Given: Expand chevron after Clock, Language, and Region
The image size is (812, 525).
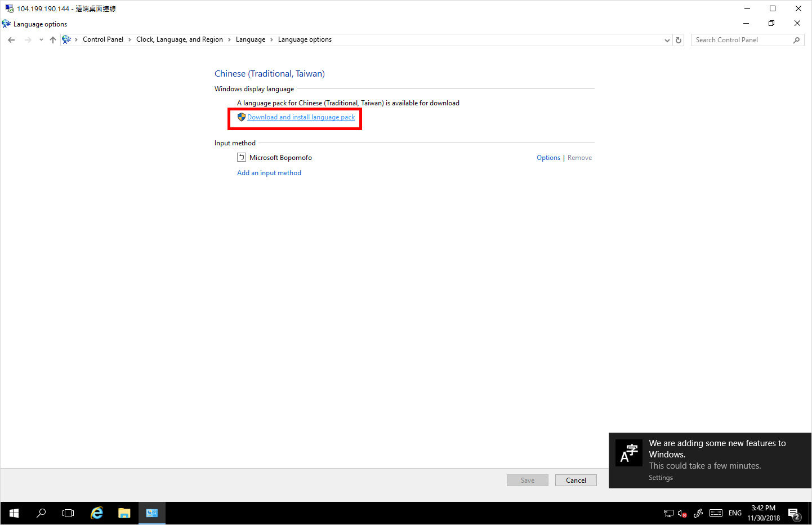Looking at the screenshot, I should pyautogui.click(x=229, y=39).
